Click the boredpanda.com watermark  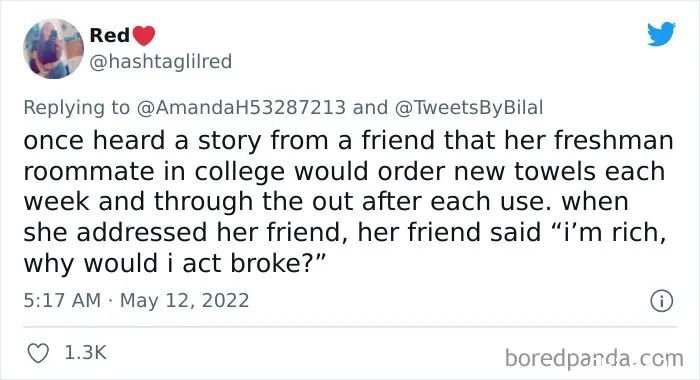pos(594,359)
